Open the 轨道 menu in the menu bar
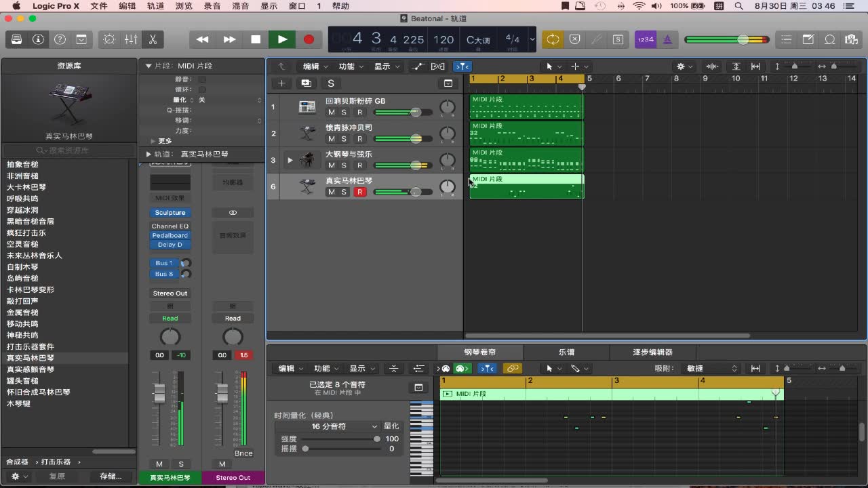Viewport: 868px width, 488px height. pos(155,6)
